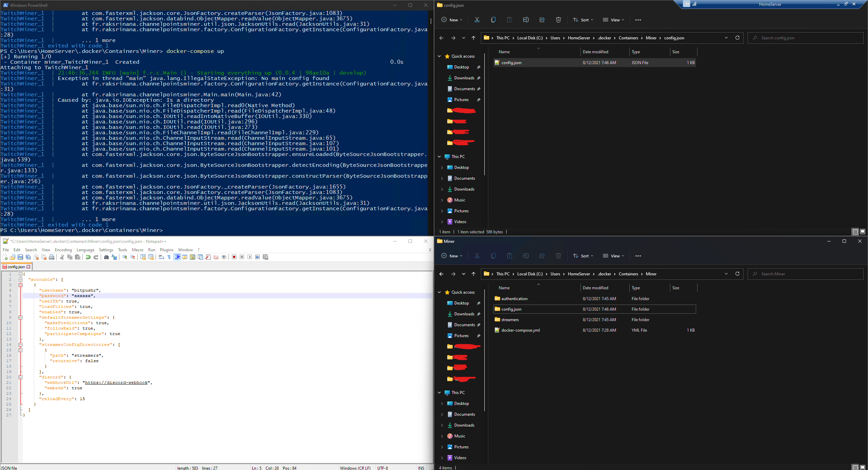Select the config.json tab in Notepad++
Image resolution: width=868 pixels, height=470 pixels.
click(x=15, y=267)
